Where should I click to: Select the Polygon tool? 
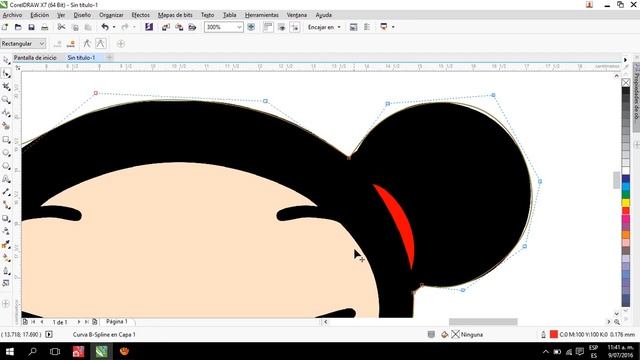coord(6,166)
